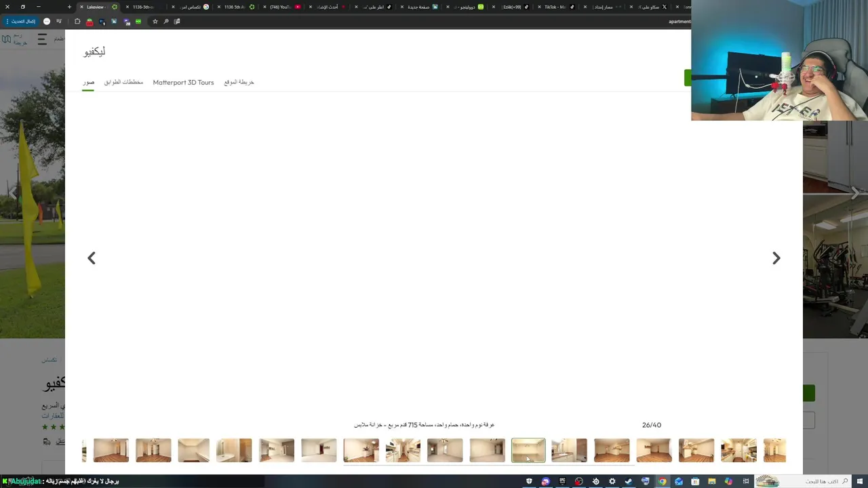Click the red extension icon in toolbar
Viewport: 868px width, 488px height.
coord(90,22)
